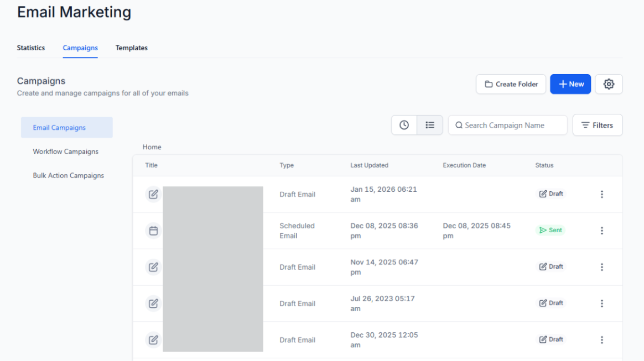Screen dimensions: 644x361
Task: Click edit icon for Nov 14, 2025 draft
Action: (x=153, y=267)
